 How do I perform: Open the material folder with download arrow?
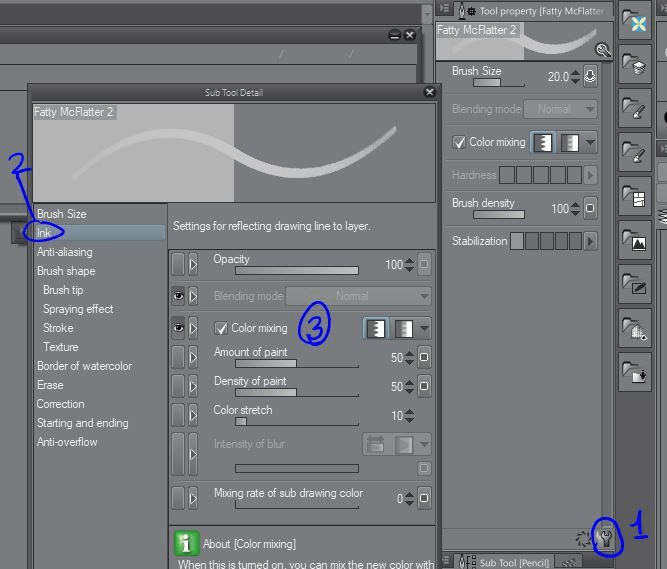point(634,371)
